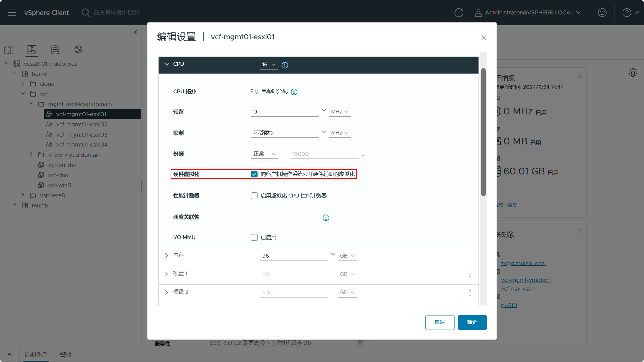Show info about CPU topology

pos(294,92)
